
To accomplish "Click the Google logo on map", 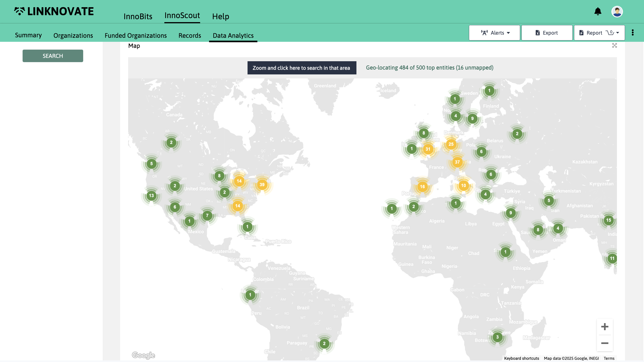I will pyautogui.click(x=144, y=355).
